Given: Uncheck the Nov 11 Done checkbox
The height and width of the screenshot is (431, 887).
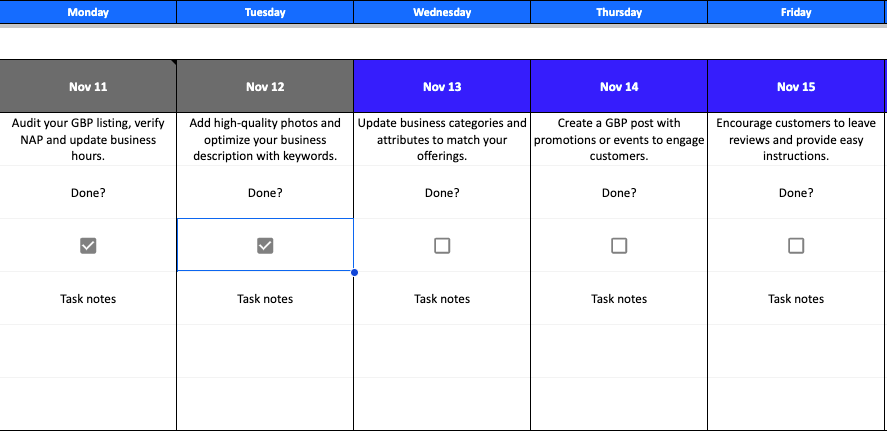Looking at the screenshot, I should pos(88,245).
